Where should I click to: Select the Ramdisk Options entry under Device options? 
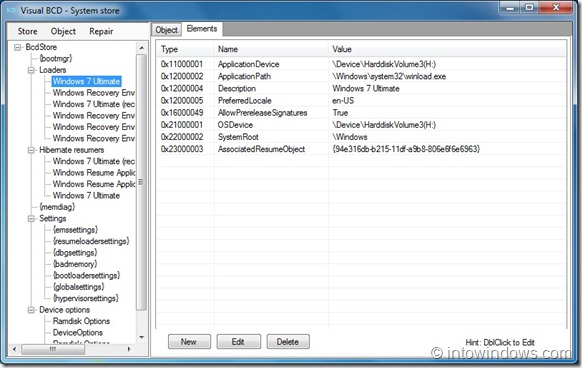click(81, 321)
